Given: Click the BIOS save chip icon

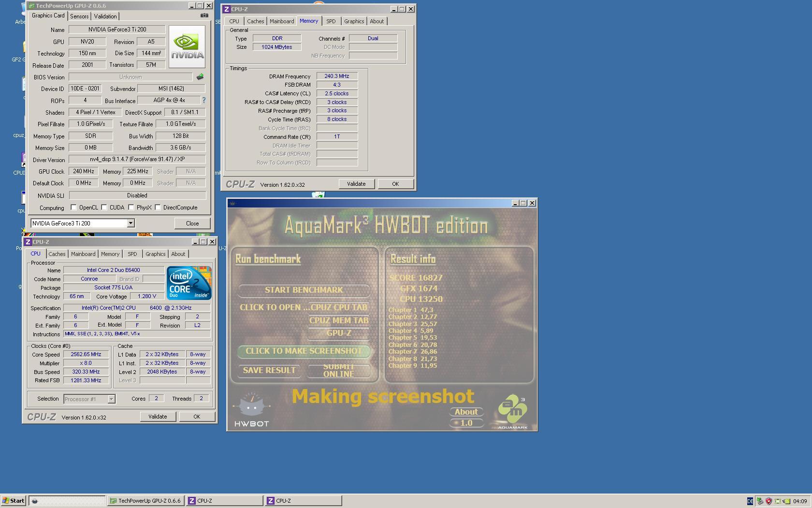Looking at the screenshot, I should (200, 77).
